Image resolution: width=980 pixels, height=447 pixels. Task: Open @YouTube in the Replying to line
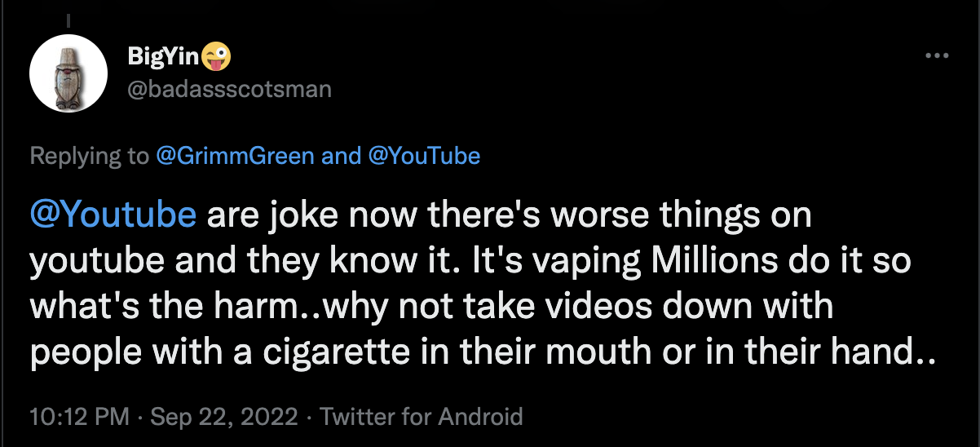point(424,156)
